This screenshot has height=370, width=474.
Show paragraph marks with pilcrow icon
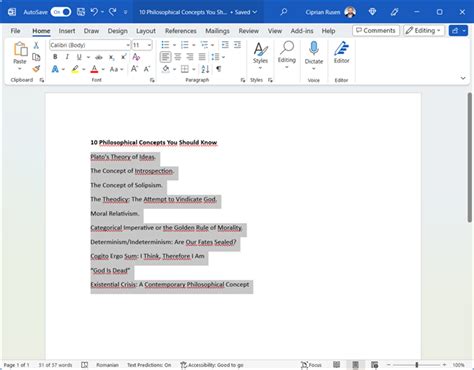click(x=219, y=69)
